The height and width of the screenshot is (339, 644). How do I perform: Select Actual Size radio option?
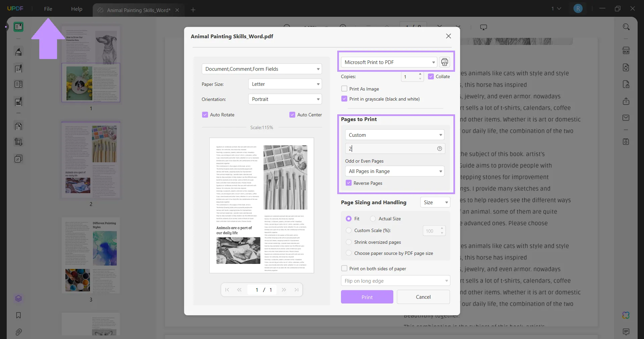(373, 219)
